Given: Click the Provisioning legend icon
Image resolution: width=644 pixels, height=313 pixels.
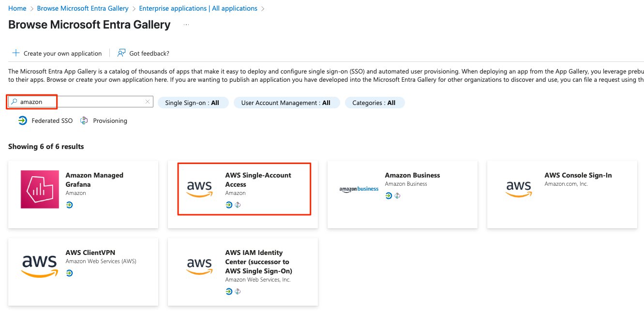Looking at the screenshot, I should [x=84, y=120].
